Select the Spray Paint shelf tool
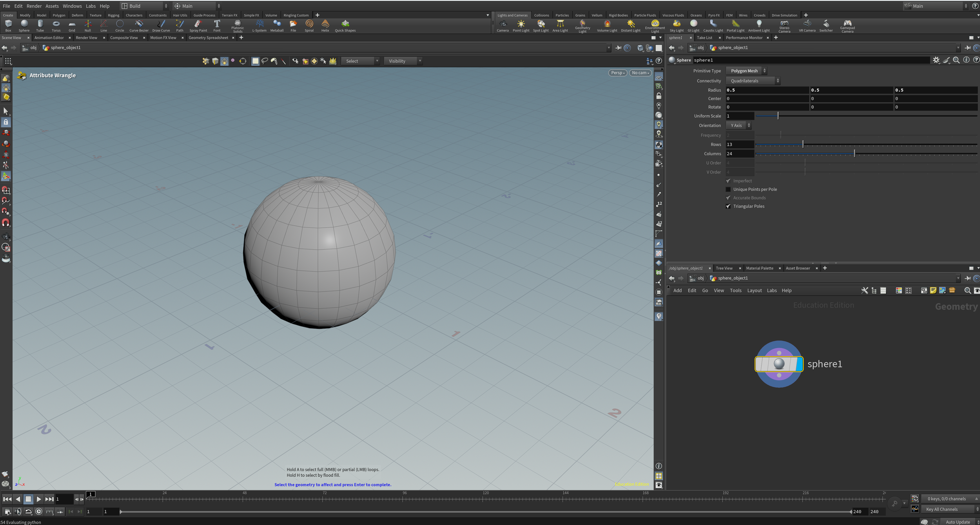Image resolution: width=980 pixels, height=525 pixels. [x=198, y=26]
